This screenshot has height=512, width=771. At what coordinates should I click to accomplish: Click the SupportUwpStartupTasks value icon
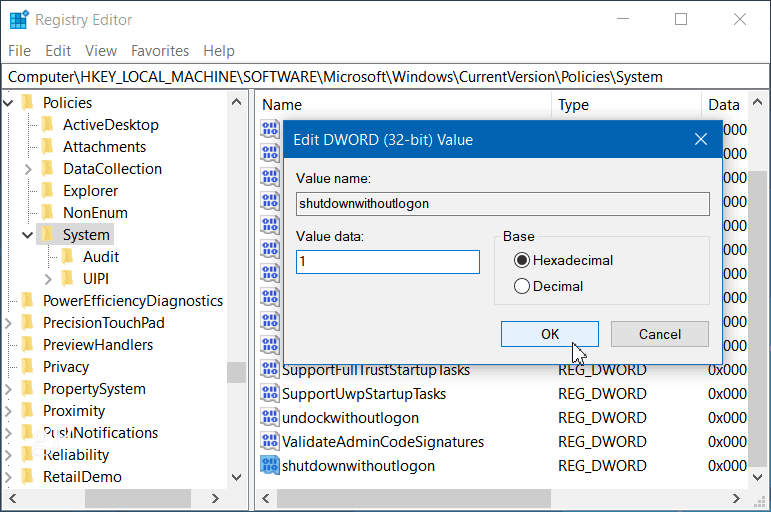tap(269, 393)
